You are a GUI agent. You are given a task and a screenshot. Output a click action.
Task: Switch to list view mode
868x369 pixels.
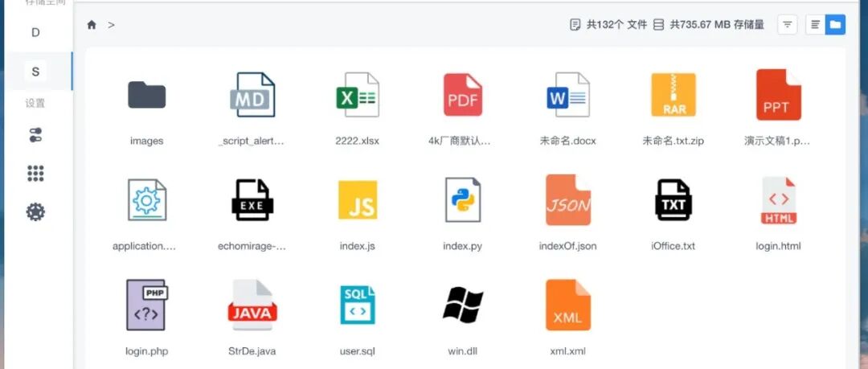[x=815, y=25]
